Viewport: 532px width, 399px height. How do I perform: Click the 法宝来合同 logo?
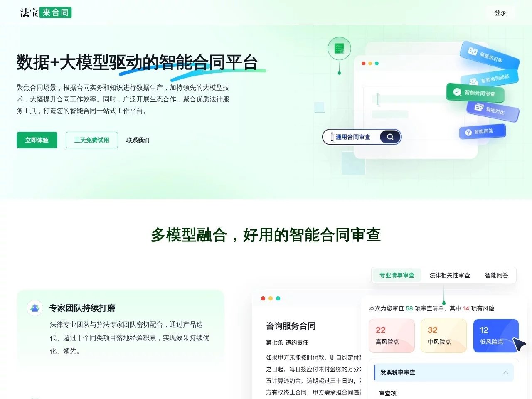click(45, 12)
